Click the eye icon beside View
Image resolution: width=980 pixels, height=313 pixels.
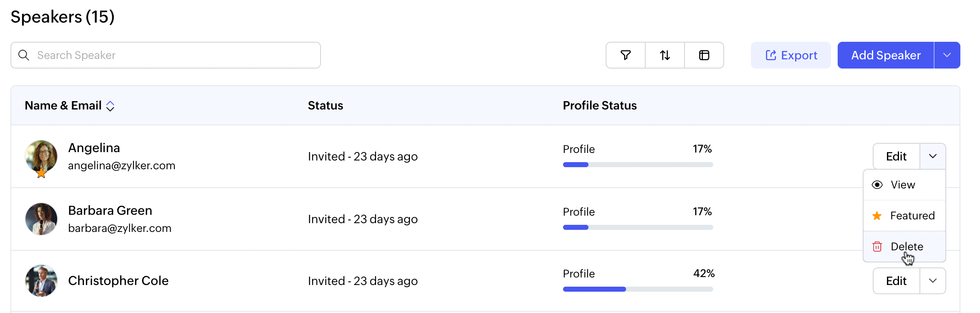point(877,185)
